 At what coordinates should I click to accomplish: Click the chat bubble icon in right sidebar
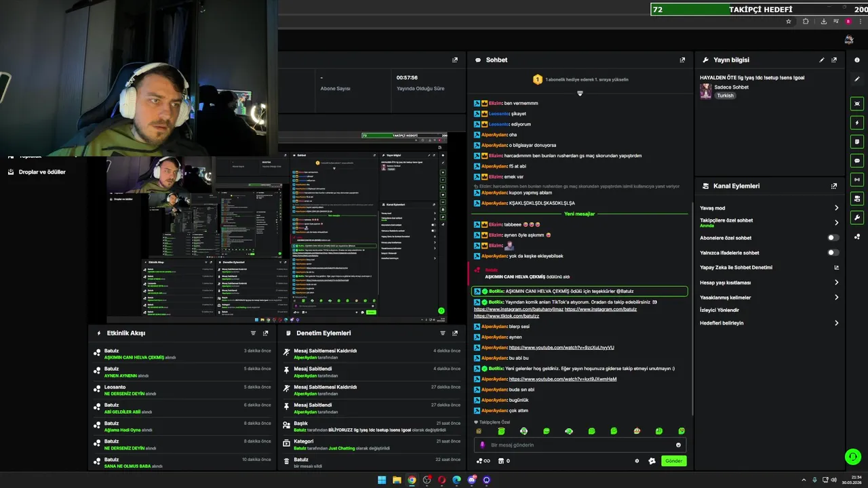(857, 161)
